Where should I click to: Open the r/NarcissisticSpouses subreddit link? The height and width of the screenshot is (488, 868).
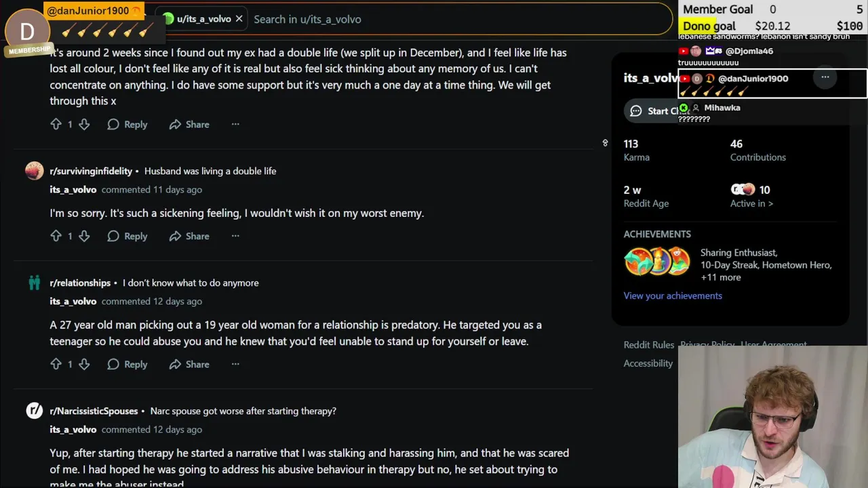click(x=94, y=411)
